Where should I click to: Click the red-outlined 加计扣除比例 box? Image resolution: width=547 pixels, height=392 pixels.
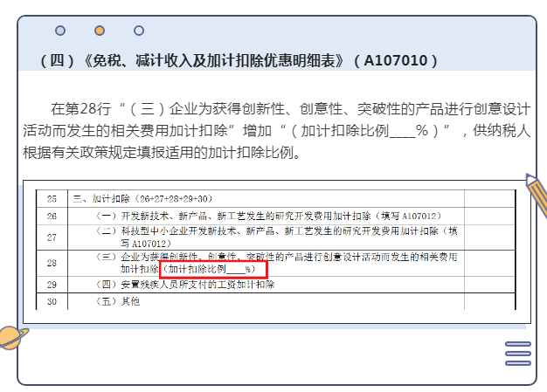pos(213,270)
